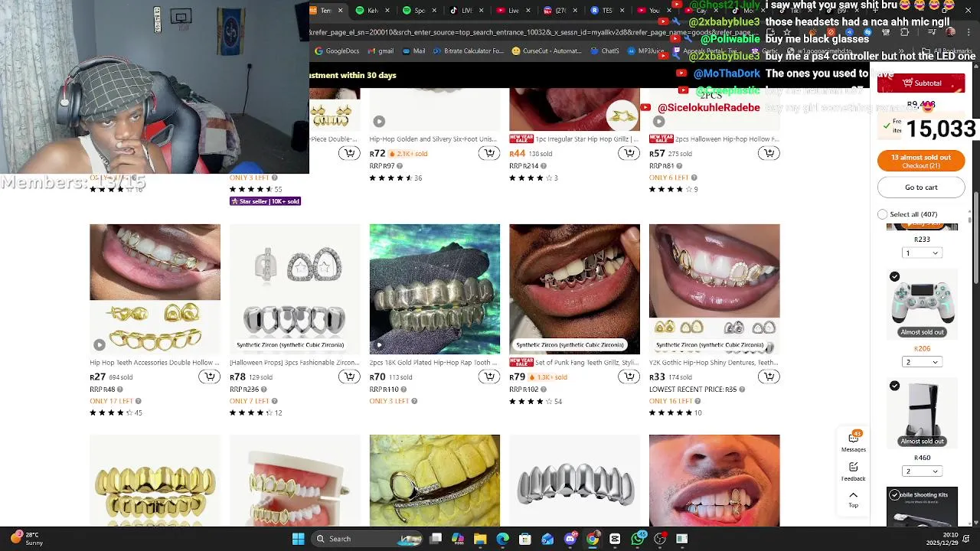This screenshot has height=551, width=980.
Task: Add the R70 18K gold plated grillz to cart
Action: (x=489, y=377)
